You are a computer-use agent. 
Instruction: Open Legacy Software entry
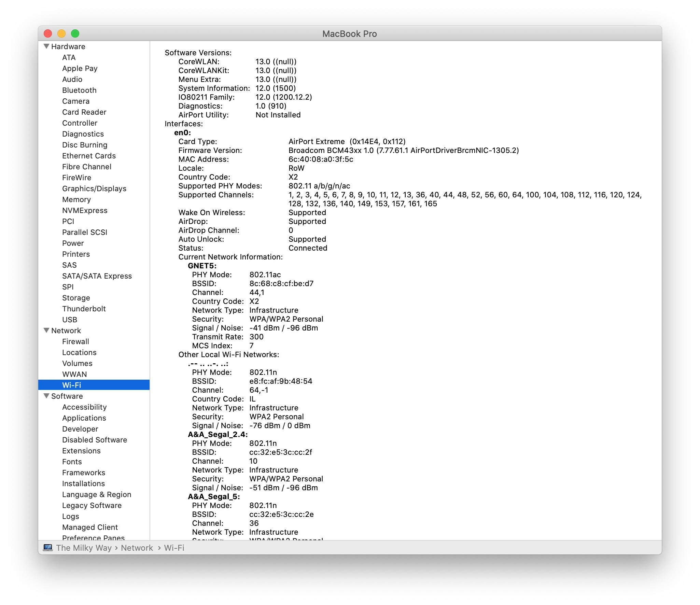[x=92, y=505]
